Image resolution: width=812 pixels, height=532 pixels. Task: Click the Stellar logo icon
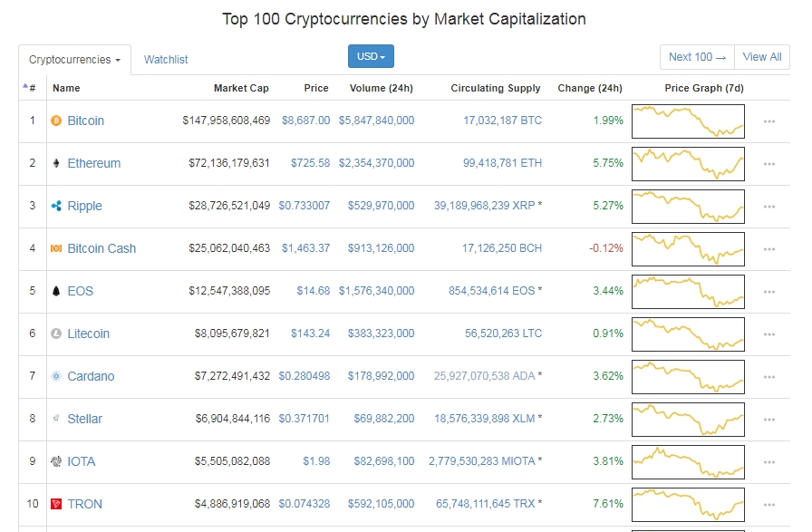[56, 419]
